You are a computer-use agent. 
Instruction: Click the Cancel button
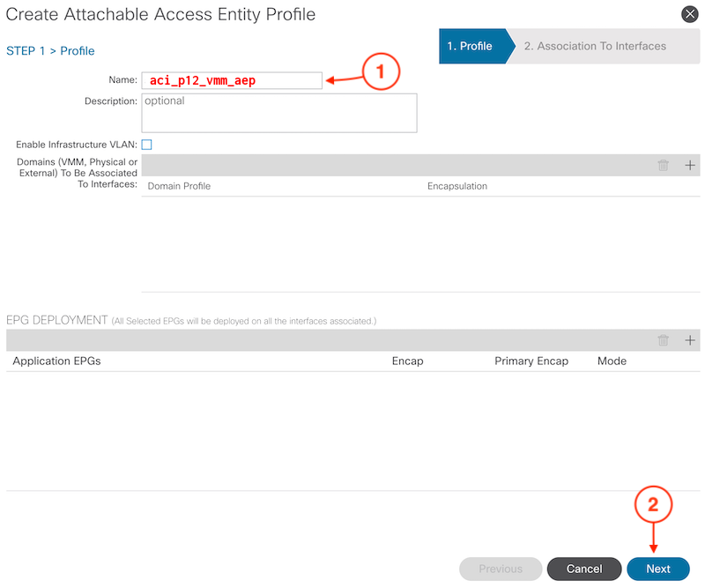(x=584, y=569)
